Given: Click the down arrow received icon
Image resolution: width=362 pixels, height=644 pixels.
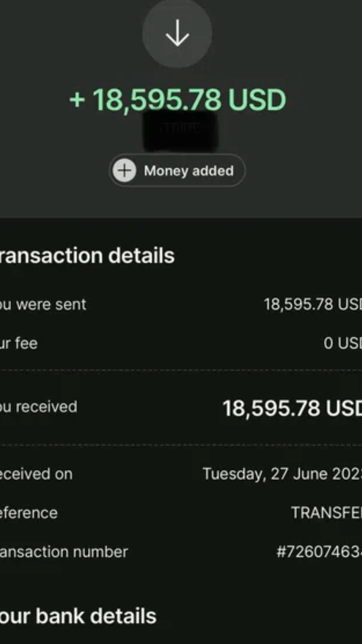Looking at the screenshot, I should [x=177, y=33].
